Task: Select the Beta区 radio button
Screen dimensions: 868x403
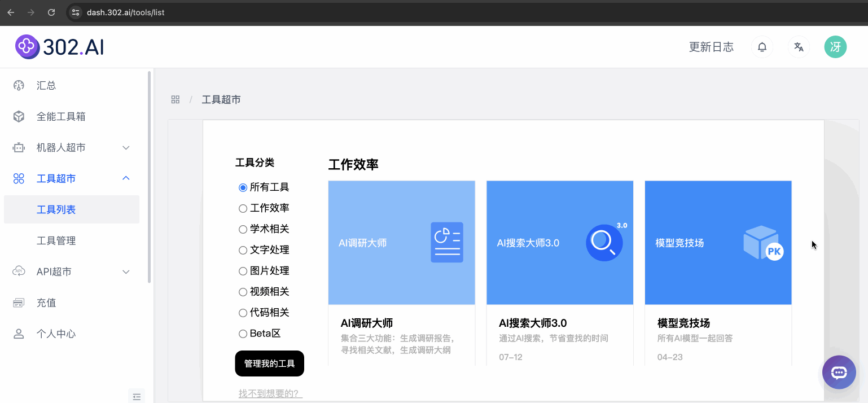Action: [x=243, y=334]
